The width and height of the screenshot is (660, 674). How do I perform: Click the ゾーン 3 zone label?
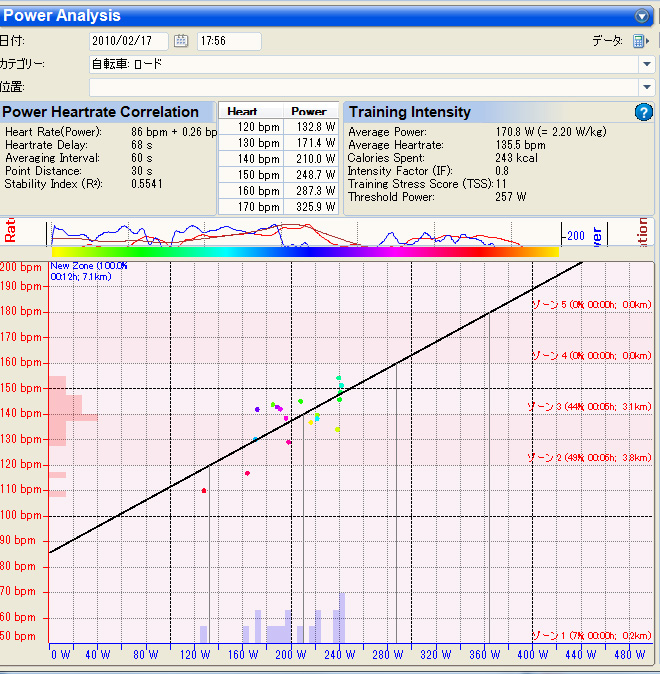[589, 407]
